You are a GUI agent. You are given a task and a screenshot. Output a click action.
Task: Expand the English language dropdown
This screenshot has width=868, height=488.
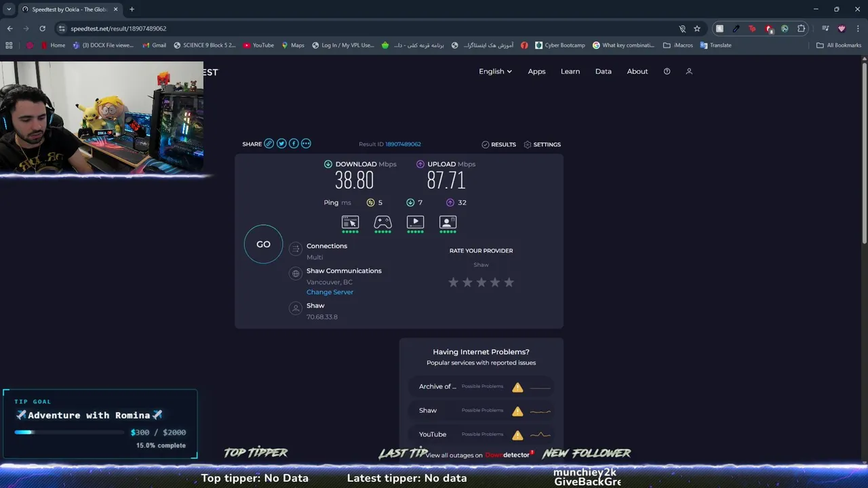[495, 71]
